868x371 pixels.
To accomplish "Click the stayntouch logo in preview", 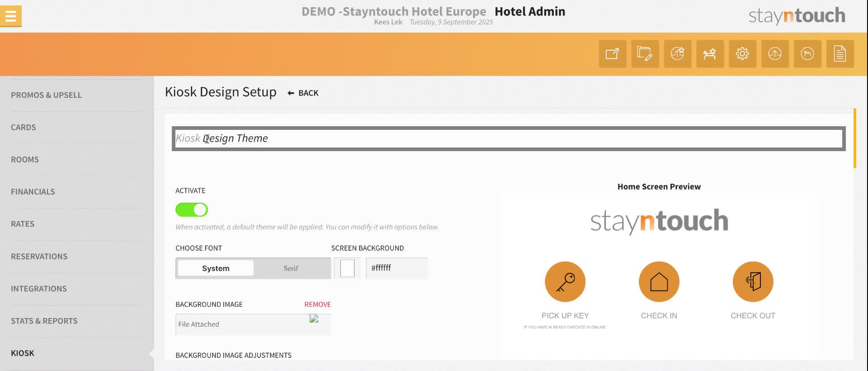I will tap(659, 221).
